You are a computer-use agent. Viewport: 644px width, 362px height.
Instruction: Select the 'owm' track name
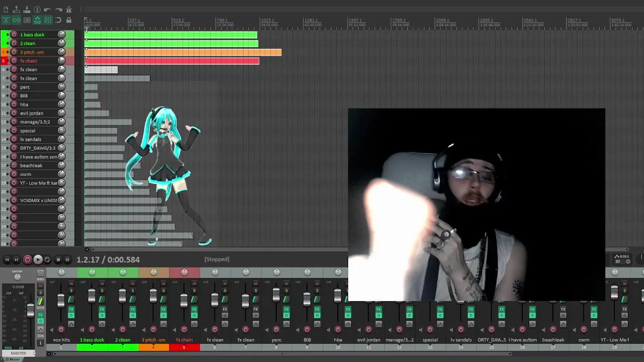(x=26, y=174)
